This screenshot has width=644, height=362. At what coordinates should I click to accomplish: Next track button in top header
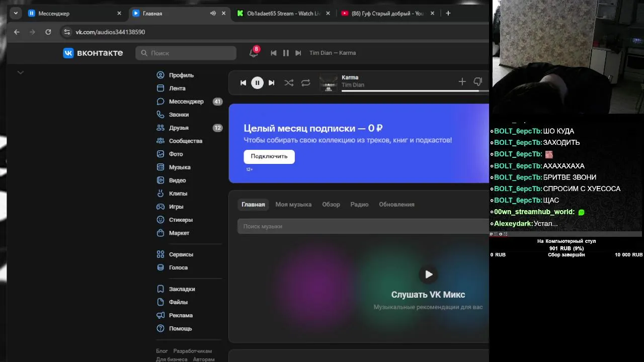[298, 53]
